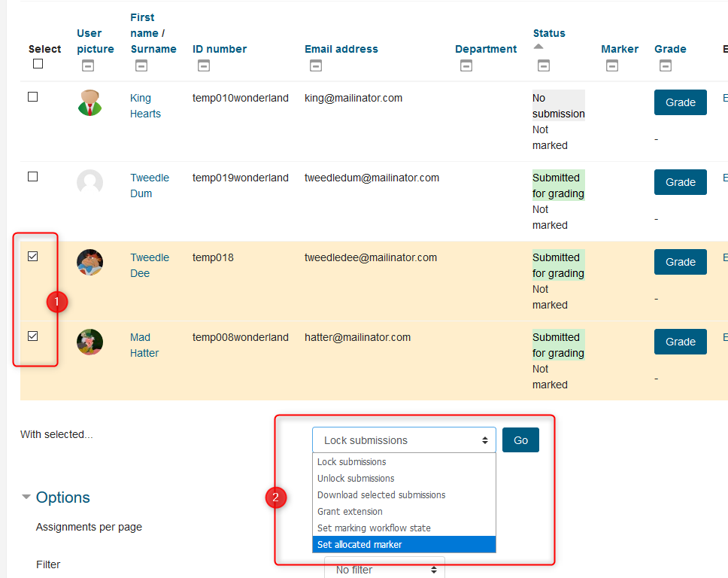This screenshot has width=728, height=578.
Task: Check the box for King Hearts
Action: pyautogui.click(x=33, y=97)
